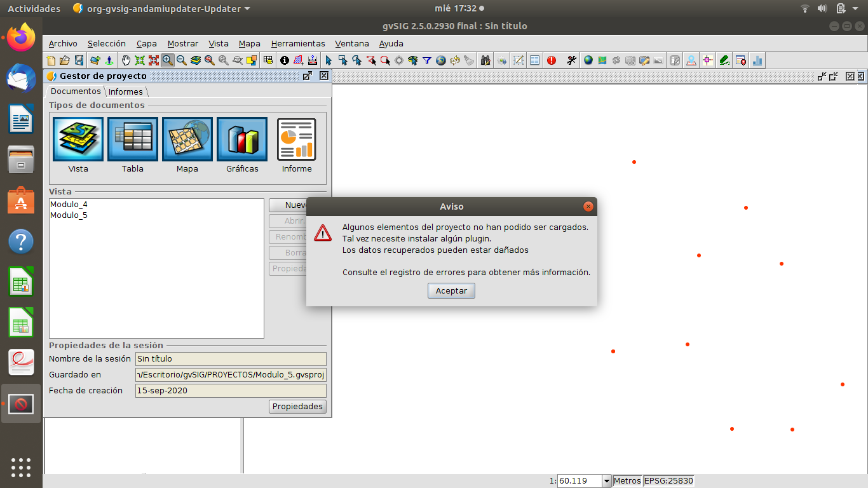The height and width of the screenshot is (488, 868).
Task: Click the Guardado en path field
Action: click(231, 375)
